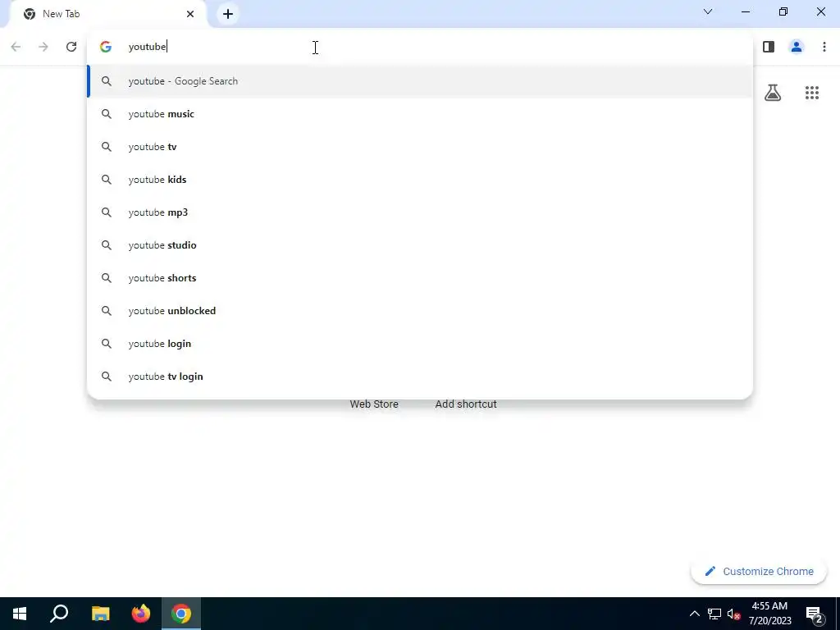
Task: Pick the 'youtube login' suggestion
Action: 420,344
